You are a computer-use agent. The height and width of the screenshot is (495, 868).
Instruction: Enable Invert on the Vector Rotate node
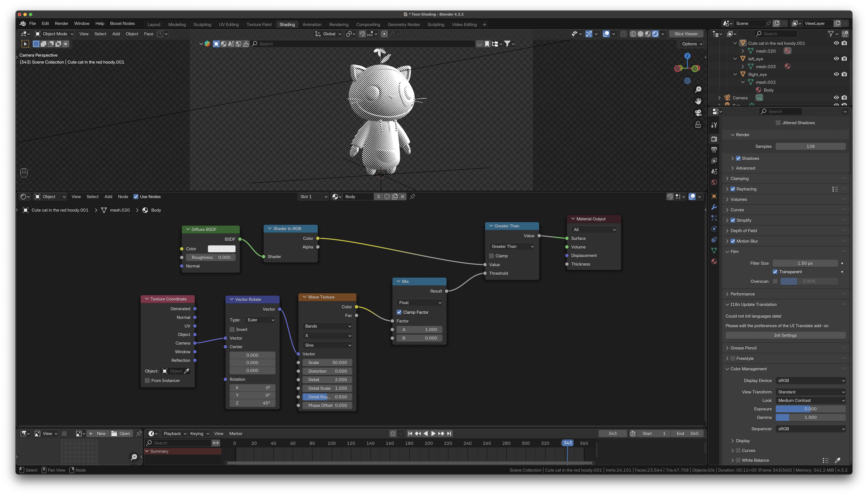(232, 329)
